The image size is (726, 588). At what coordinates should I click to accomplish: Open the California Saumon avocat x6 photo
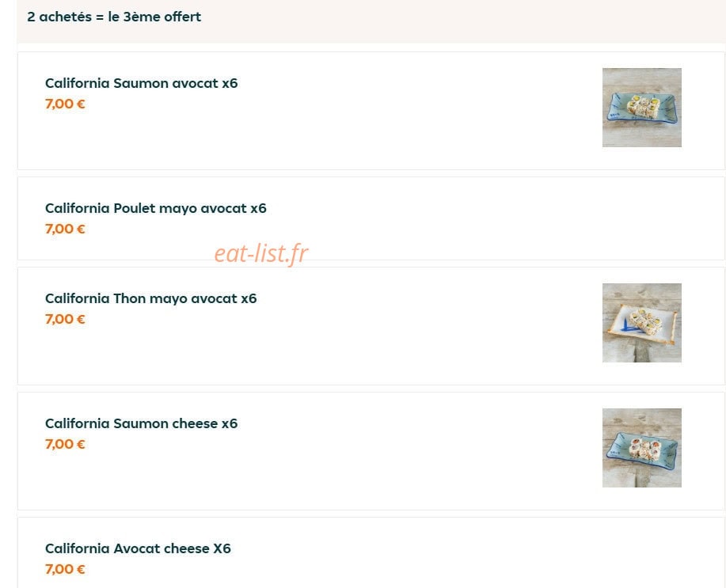coord(642,108)
